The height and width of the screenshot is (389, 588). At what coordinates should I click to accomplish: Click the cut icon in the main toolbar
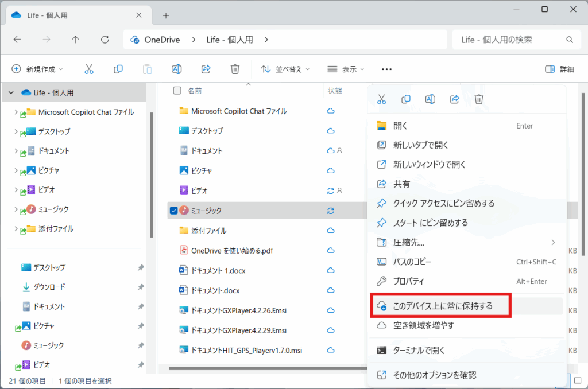tap(89, 69)
